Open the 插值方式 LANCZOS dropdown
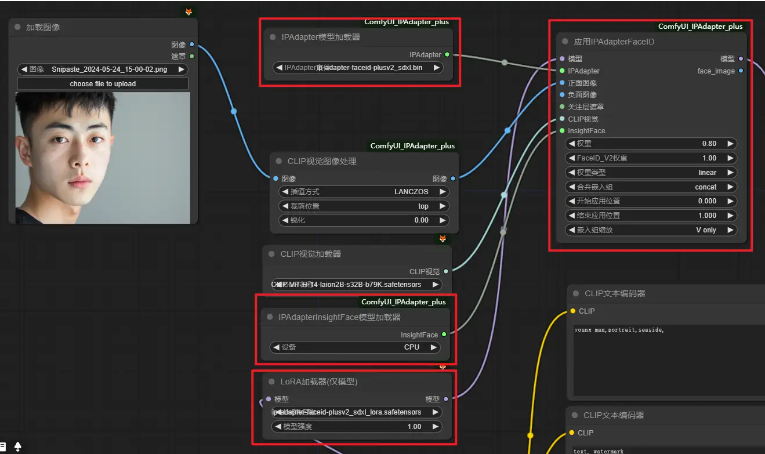The height and width of the screenshot is (454, 765). click(x=363, y=192)
